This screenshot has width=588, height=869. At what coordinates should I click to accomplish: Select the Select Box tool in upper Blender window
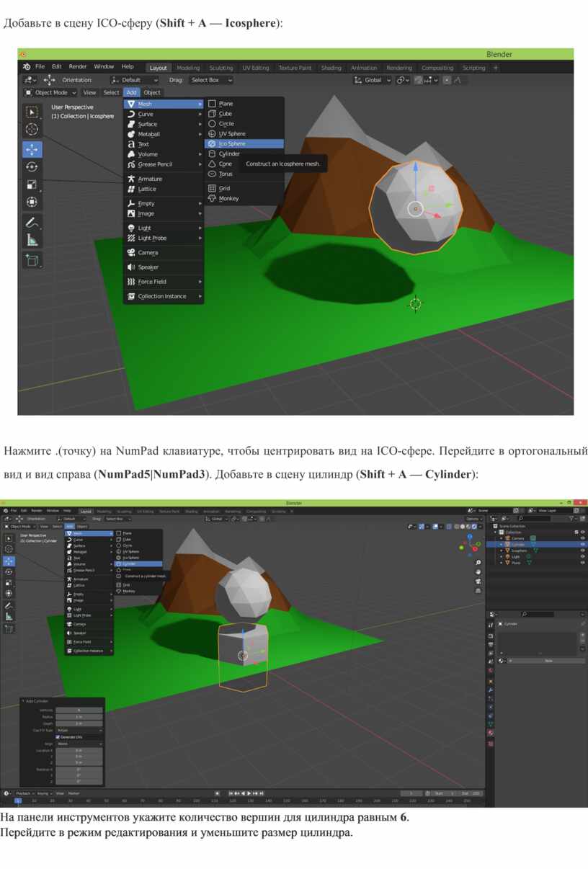pyautogui.click(x=32, y=112)
